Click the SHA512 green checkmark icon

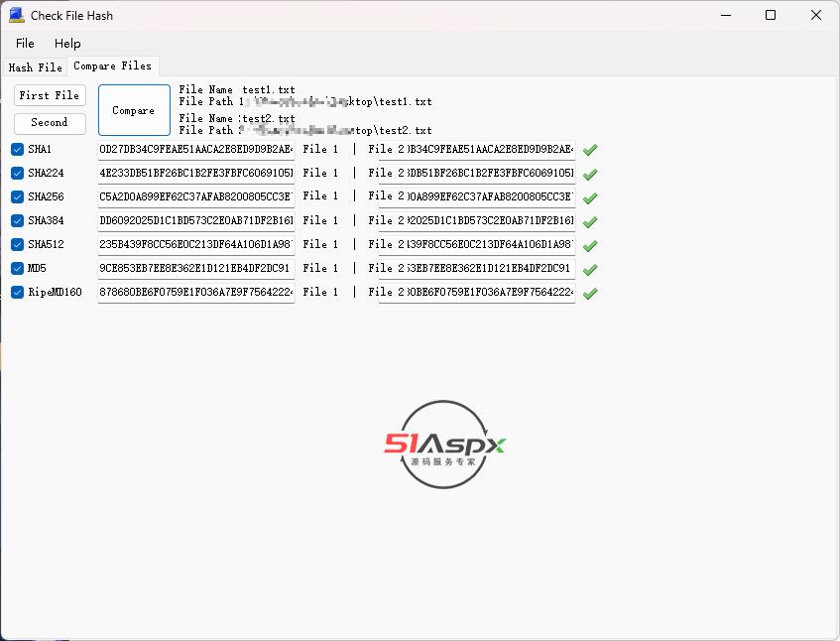click(x=590, y=245)
